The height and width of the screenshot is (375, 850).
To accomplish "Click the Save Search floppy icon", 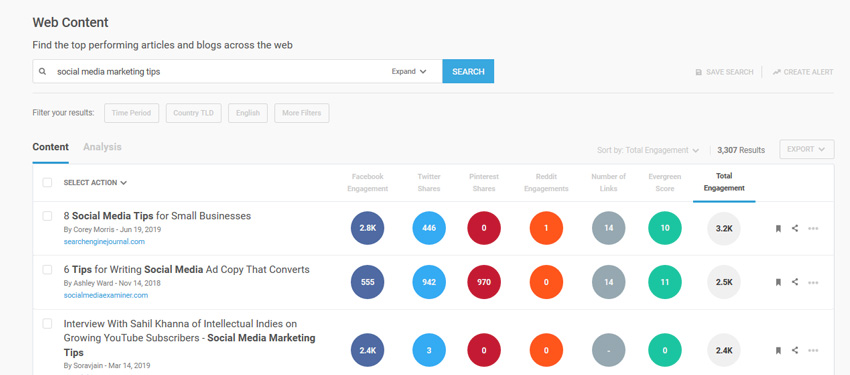I will pyautogui.click(x=699, y=72).
